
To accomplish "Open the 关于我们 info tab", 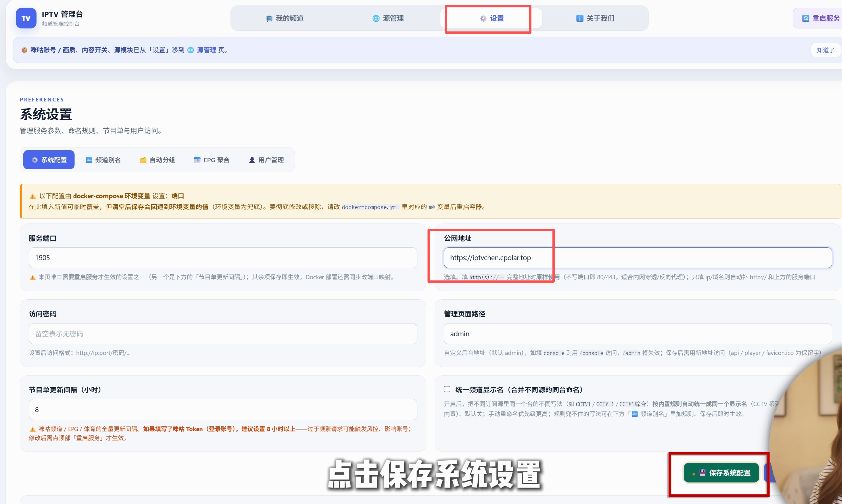I will (x=595, y=18).
